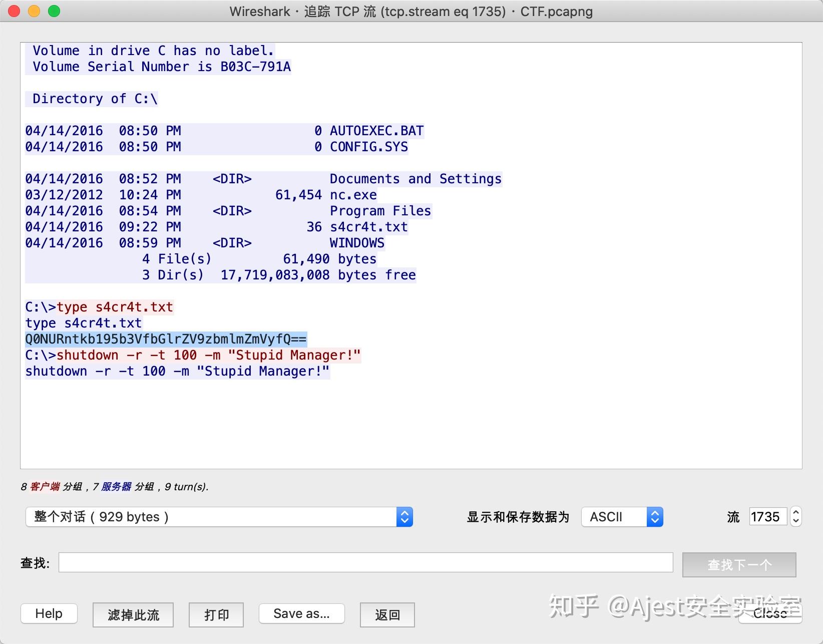Click the 返回 back button
823x644 pixels.
pos(387,615)
